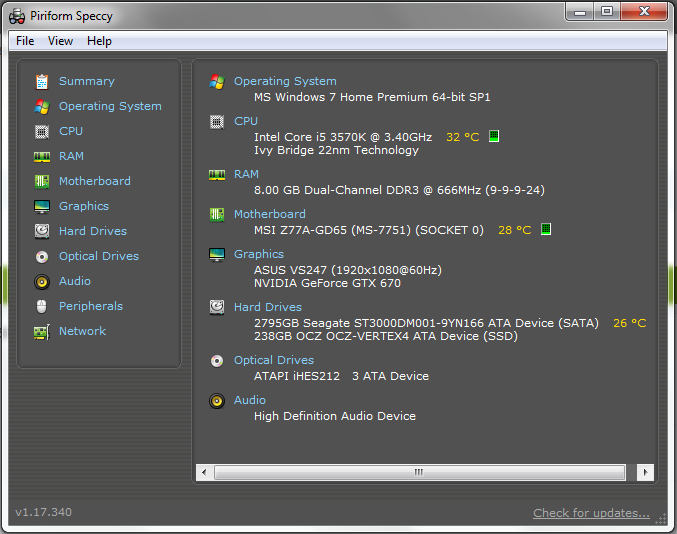Click the Graphics monitor icon in summary pane
Viewport: 677px width, 534px height.
[217, 255]
